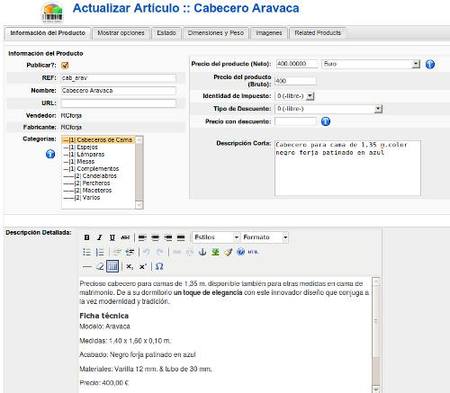Toggle bold formatting in the editor

[x=87, y=238]
